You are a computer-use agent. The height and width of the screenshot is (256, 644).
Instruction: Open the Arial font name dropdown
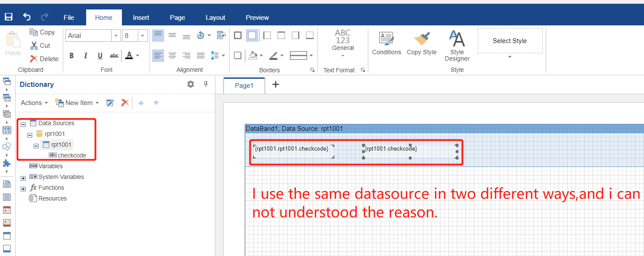[116, 36]
